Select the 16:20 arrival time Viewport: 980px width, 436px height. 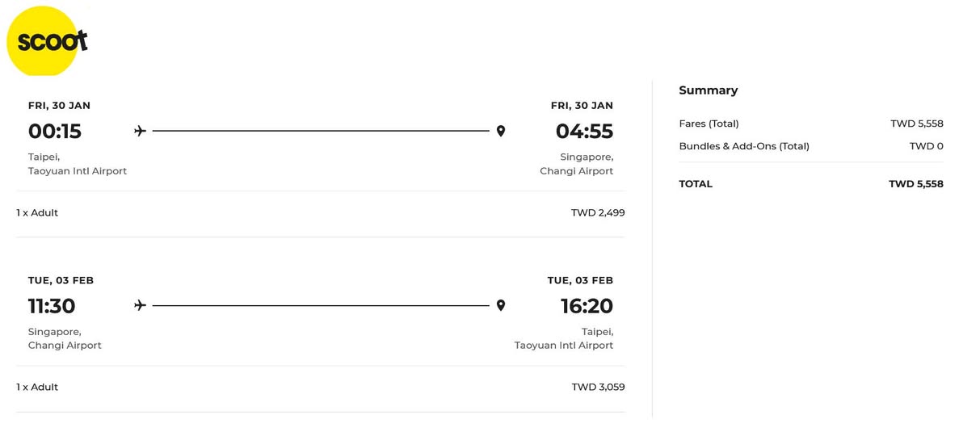587,306
